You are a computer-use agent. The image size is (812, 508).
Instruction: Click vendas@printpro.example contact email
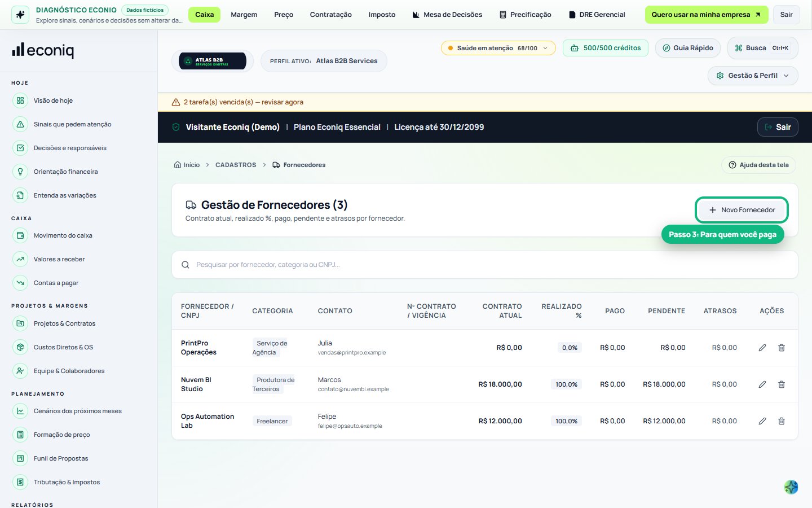pos(352,353)
